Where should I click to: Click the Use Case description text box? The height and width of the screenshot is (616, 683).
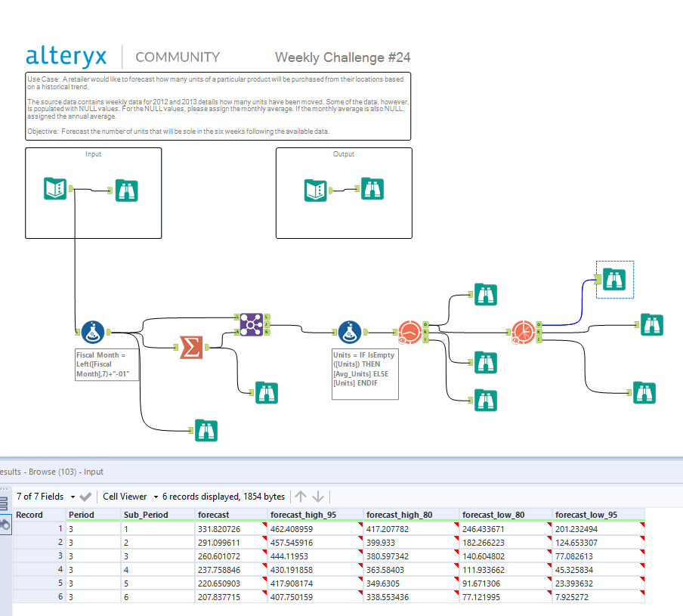[x=218, y=106]
